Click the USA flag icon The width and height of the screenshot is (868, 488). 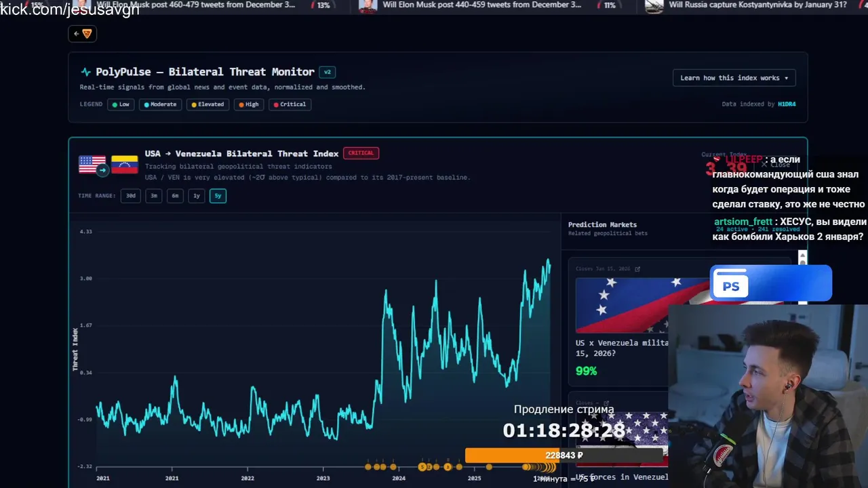point(91,164)
